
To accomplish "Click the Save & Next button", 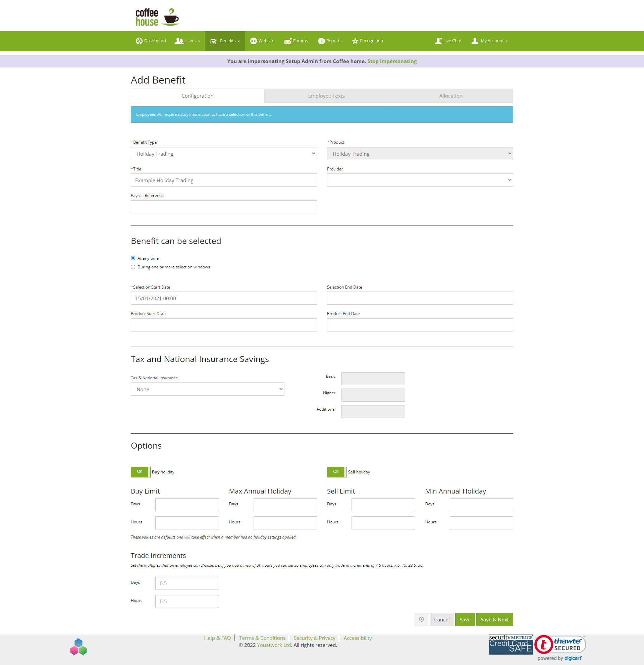I will point(494,619).
